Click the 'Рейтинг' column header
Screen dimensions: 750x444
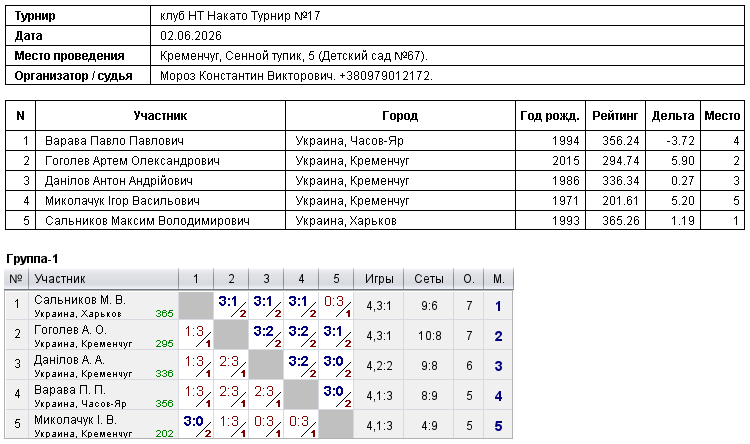[615, 116]
